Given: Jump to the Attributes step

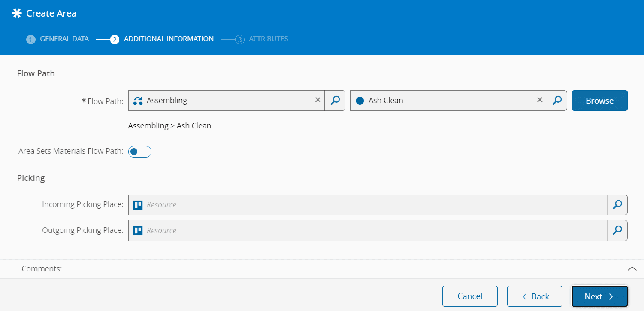Looking at the screenshot, I should pyautogui.click(x=262, y=39).
